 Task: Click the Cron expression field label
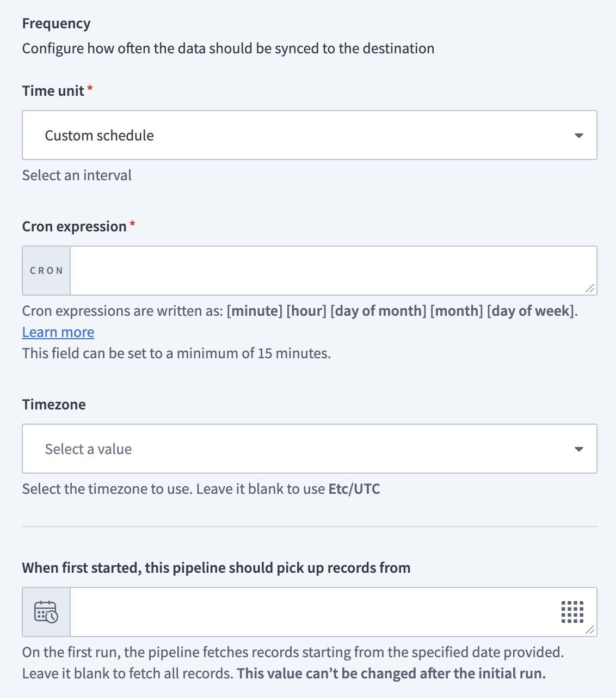tap(74, 226)
